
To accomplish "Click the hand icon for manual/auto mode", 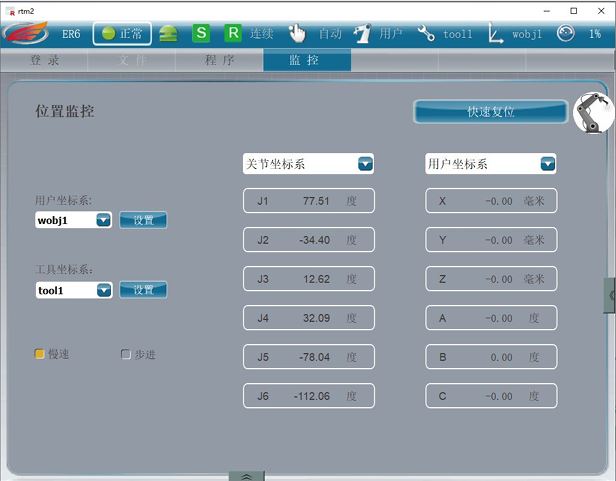I will coord(297,33).
